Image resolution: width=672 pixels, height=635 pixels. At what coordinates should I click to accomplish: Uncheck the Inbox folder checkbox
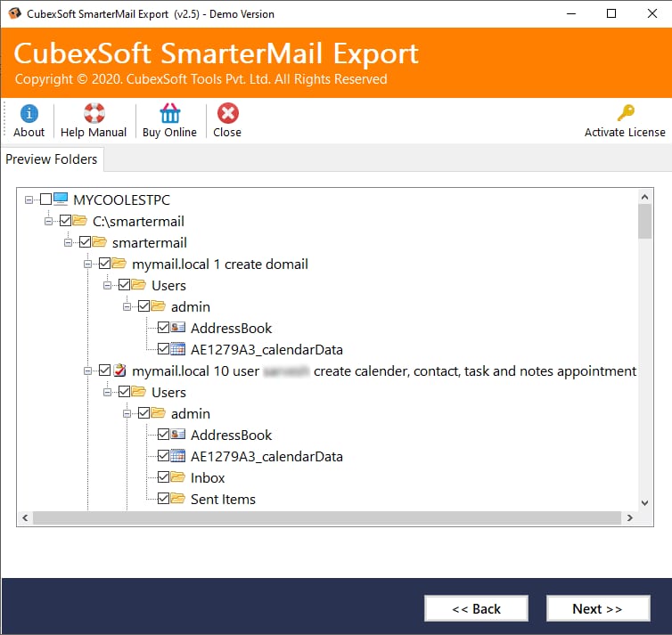tap(163, 477)
